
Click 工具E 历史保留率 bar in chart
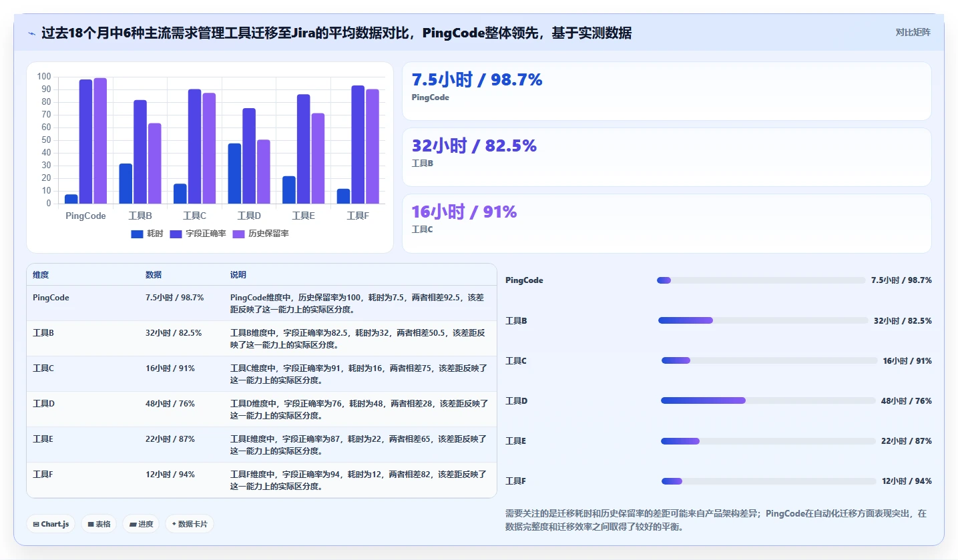(x=318, y=159)
